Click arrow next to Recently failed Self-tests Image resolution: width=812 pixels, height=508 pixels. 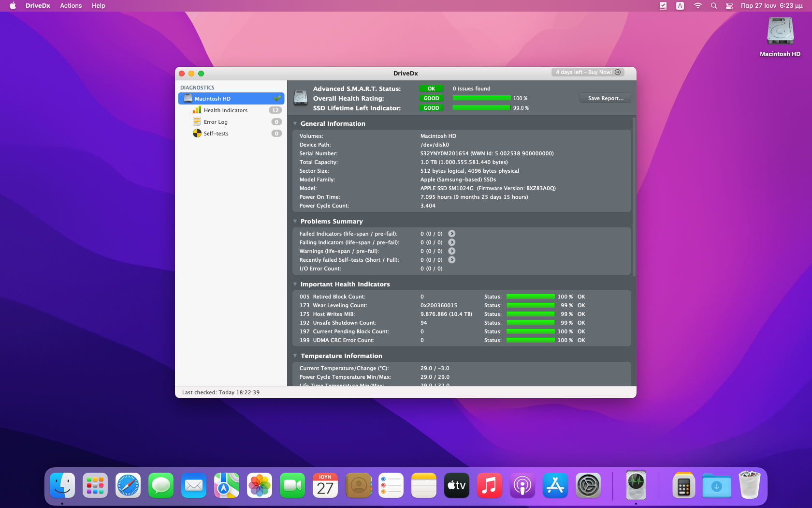click(452, 260)
